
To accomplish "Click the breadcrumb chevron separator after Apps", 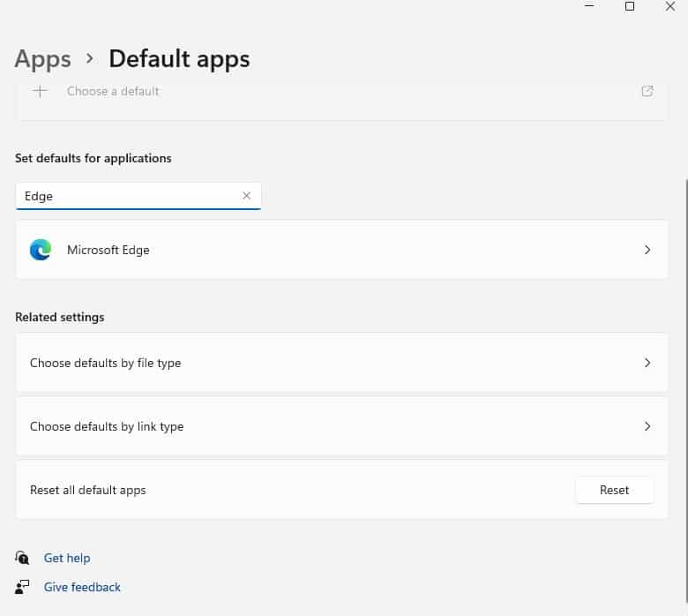I will point(89,58).
